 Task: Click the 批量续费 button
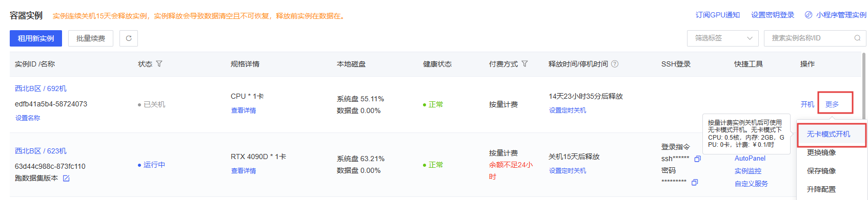[91, 38]
